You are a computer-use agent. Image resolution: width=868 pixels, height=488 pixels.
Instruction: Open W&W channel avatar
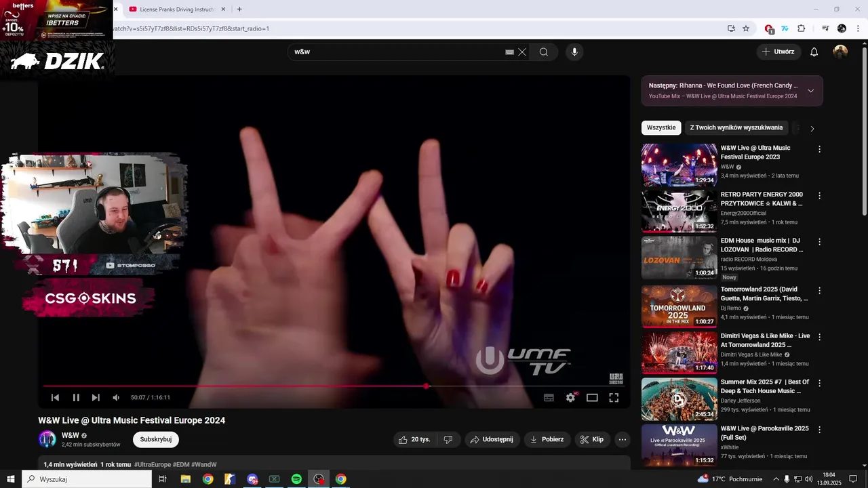tap(47, 439)
